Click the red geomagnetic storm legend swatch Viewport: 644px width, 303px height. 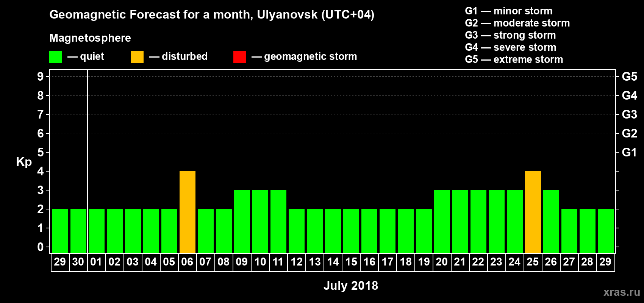239,57
